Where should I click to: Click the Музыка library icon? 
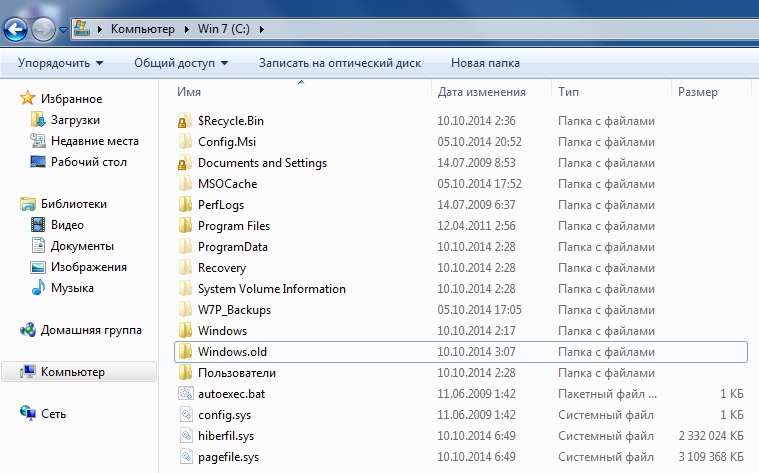click(x=38, y=288)
